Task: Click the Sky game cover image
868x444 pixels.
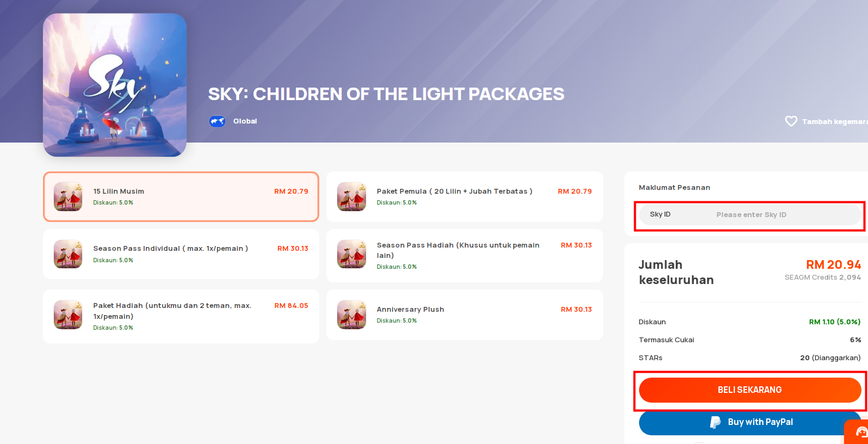Action: [x=115, y=85]
